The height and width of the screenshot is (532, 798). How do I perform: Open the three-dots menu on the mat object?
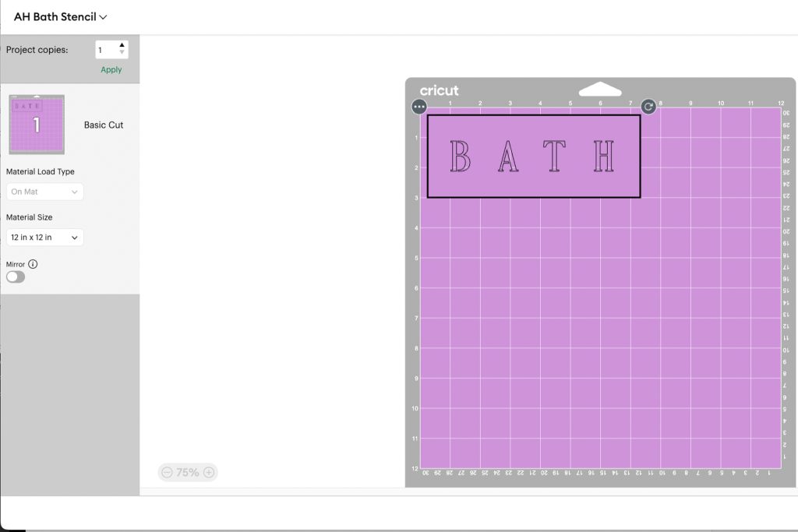[419, 107]
